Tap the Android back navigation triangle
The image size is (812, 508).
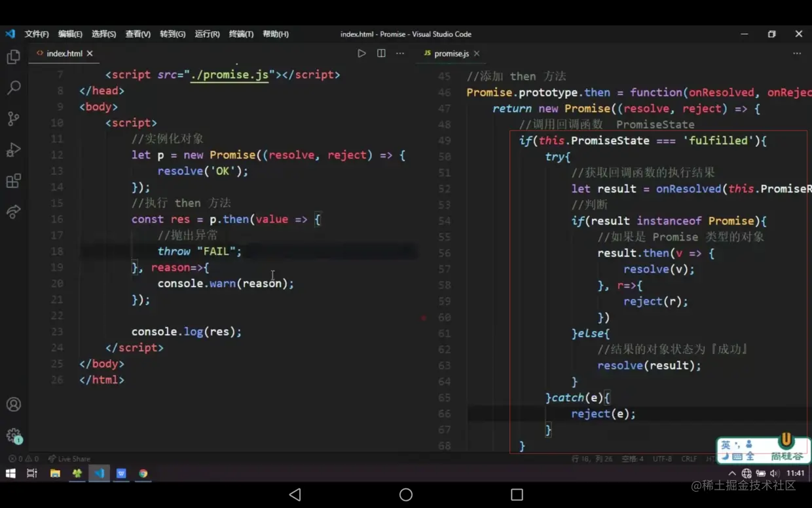coord(295,494)
